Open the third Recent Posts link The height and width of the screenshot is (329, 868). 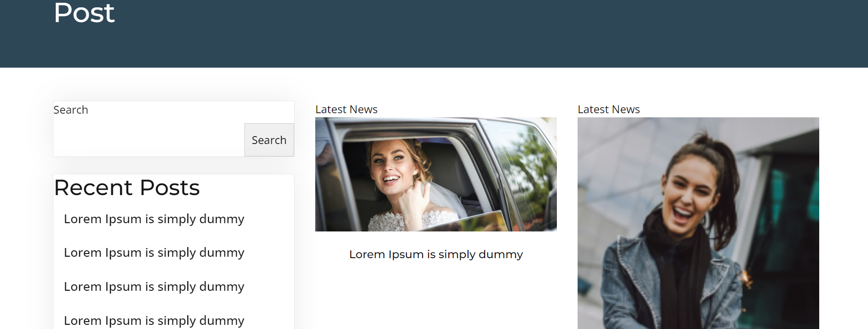click(154, 287)
